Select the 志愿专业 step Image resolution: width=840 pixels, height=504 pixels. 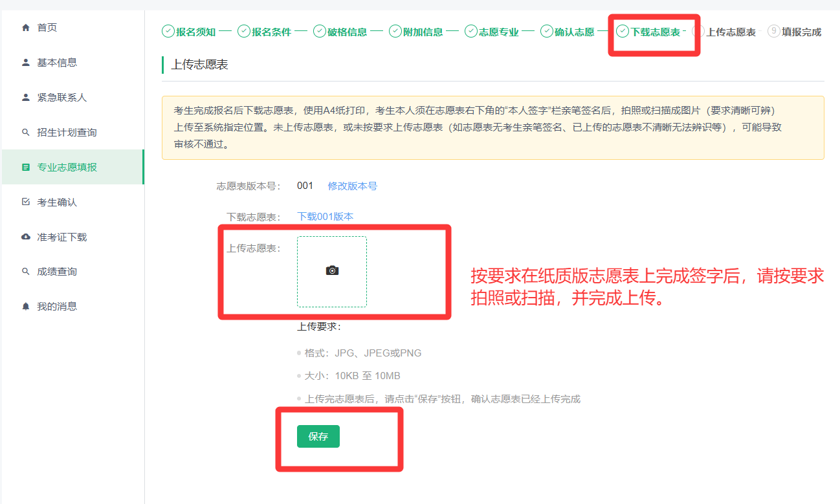click(x=498, y=32)
